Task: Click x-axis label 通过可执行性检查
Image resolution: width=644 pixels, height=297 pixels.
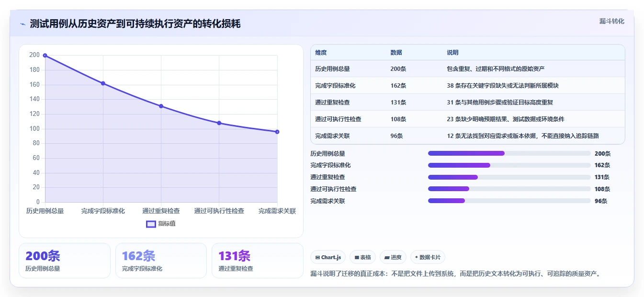Action: coord(219,211)
